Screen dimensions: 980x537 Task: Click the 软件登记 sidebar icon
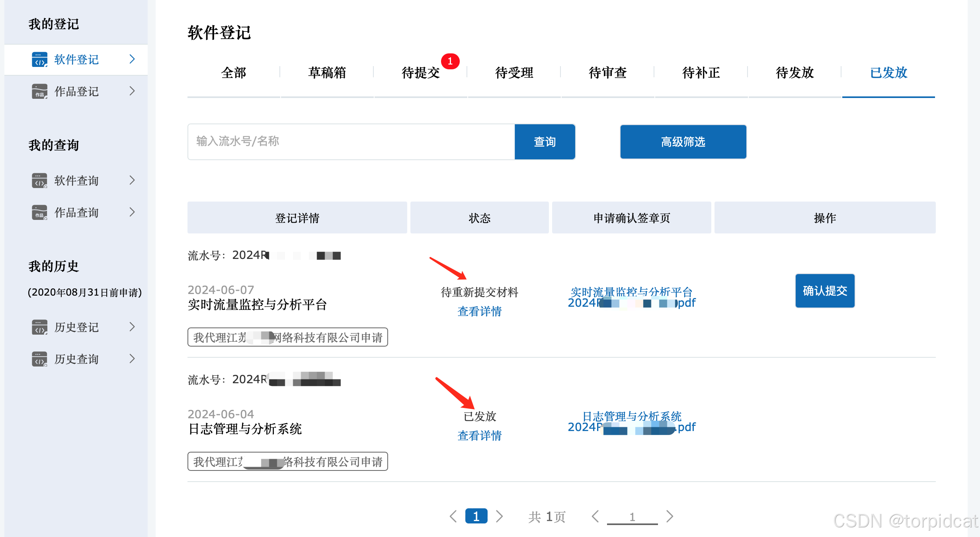tap(39, 59)
